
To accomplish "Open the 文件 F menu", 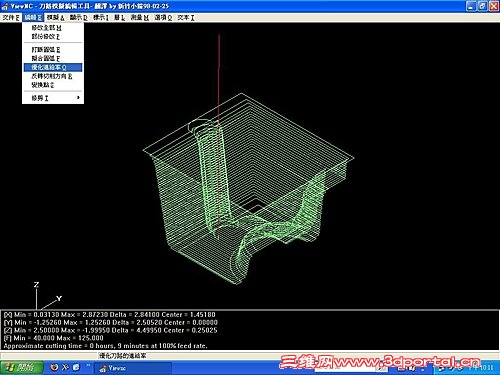I will click(x=11, y=18).
